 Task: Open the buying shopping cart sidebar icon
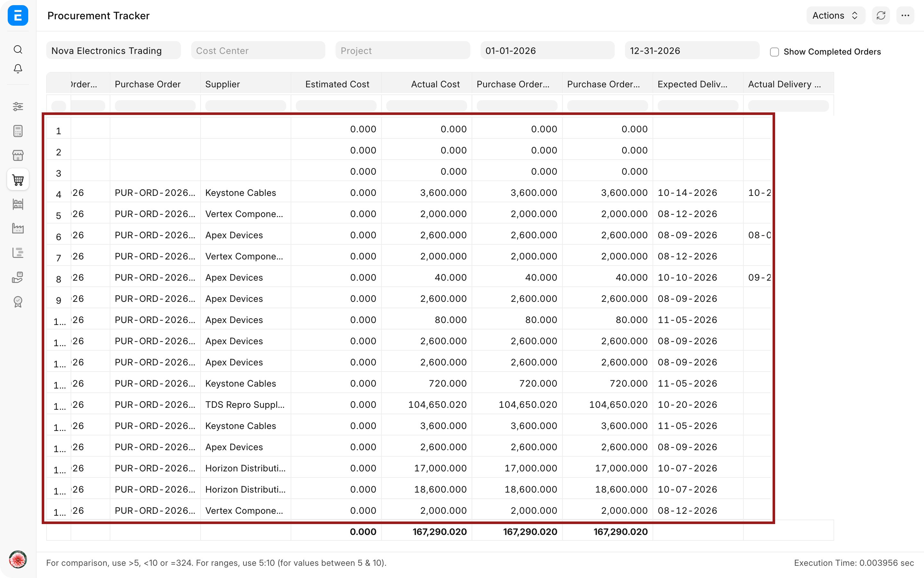coord(18,180)
